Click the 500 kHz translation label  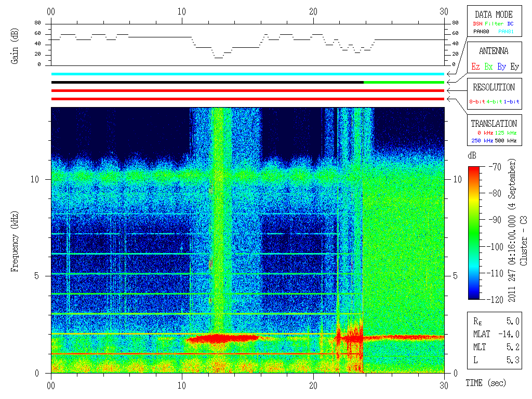pos(506,140)
